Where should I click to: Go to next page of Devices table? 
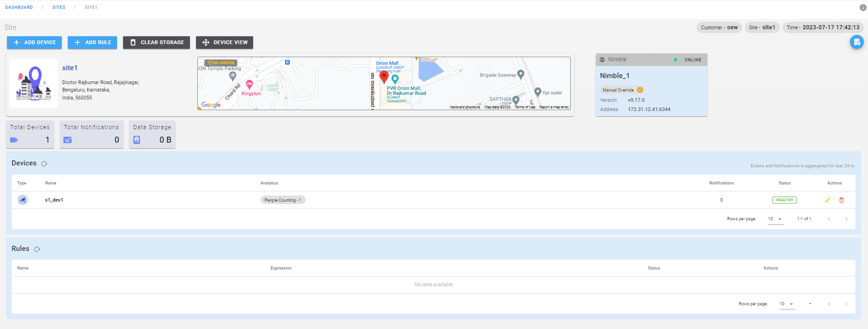pyautogui.click(x=846, y=219)
